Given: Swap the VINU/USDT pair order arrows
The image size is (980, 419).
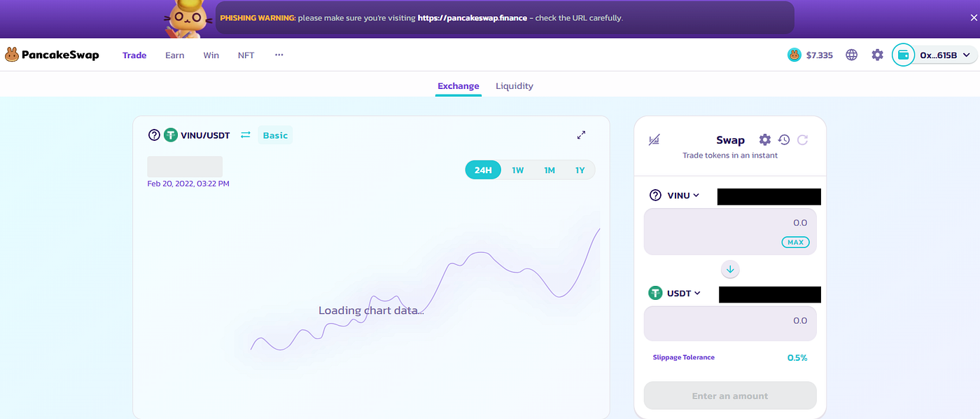Looking at the screenshot, I should click(x=246, y=135).
